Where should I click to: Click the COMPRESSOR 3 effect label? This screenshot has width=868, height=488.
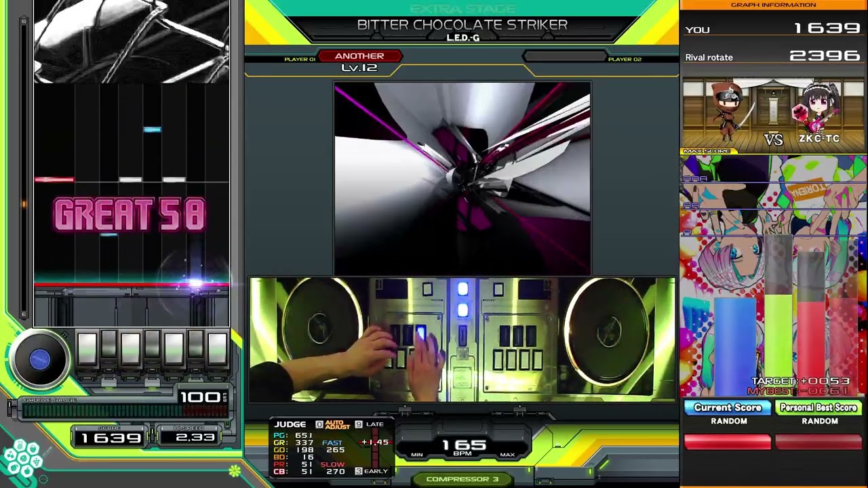pos(462,479)
